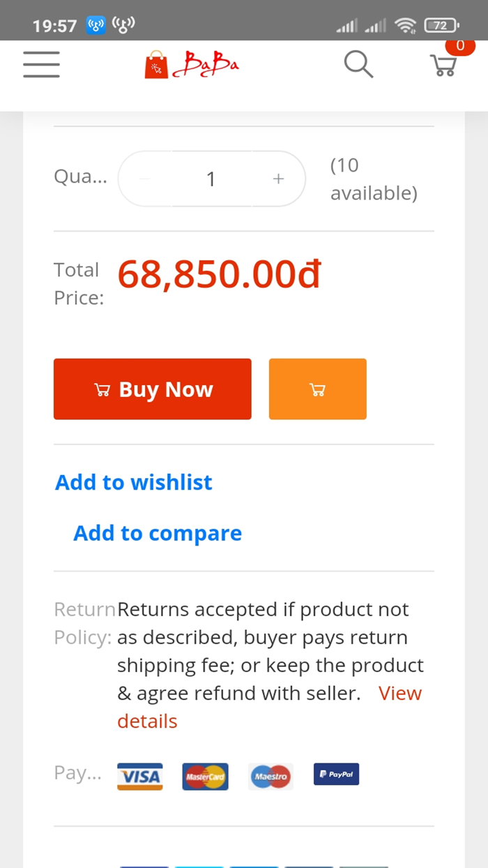Open return policy View details link
The width and height of the screenshot is (488, 868).
point(400,694)
